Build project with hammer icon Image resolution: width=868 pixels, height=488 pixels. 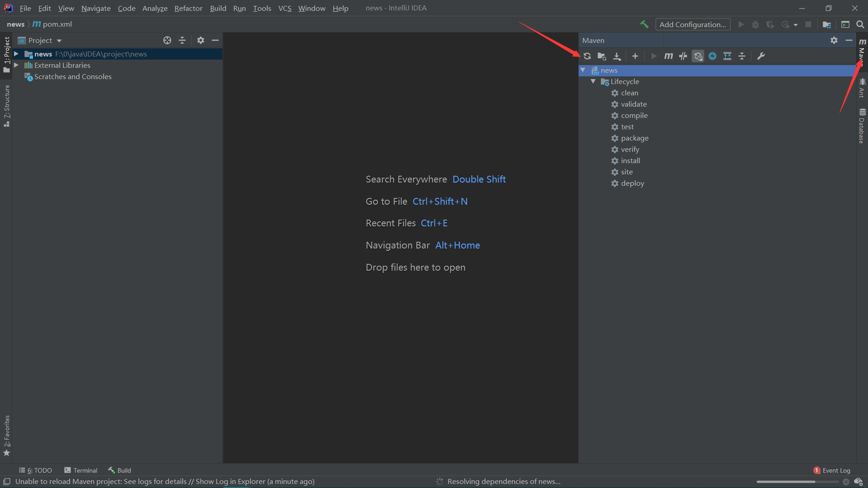pyautogui.click(x=644, y=24)
